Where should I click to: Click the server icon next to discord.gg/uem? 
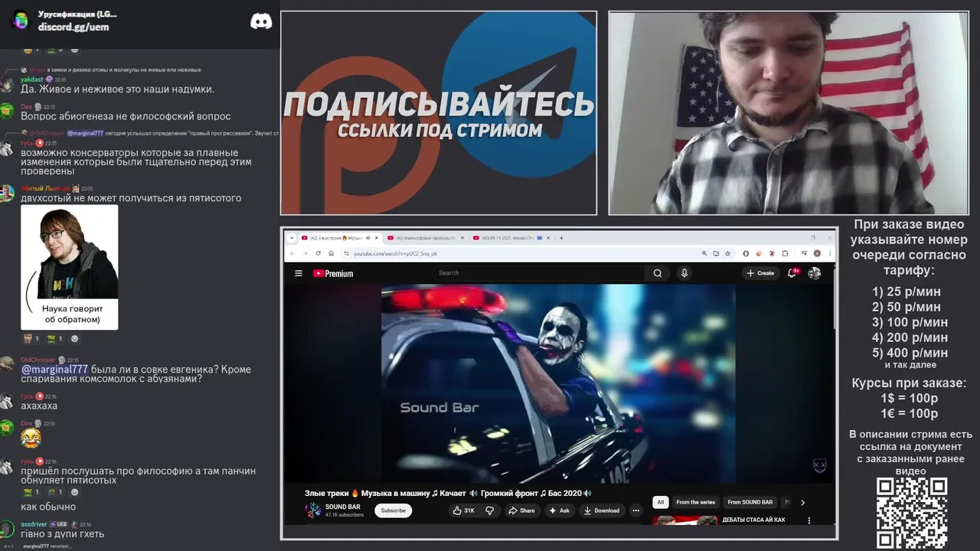[x=21, y=21]
